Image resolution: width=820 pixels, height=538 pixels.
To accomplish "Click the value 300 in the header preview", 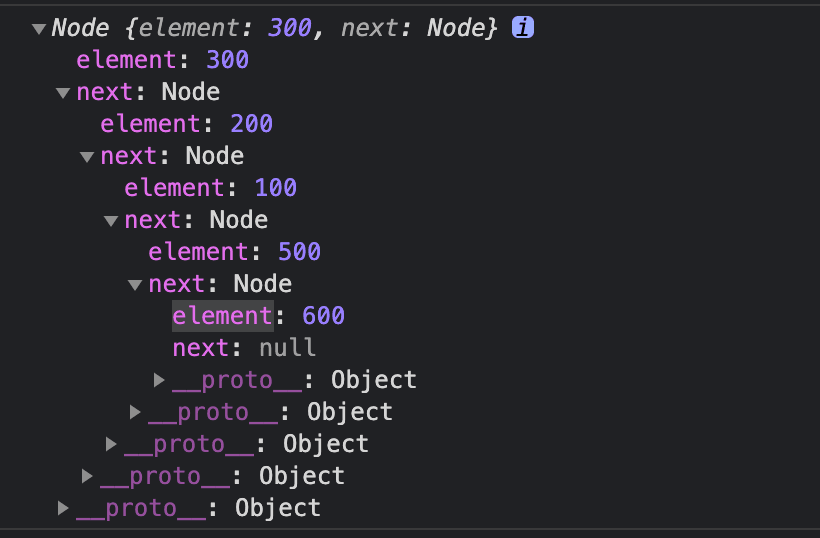I will click(290, 29).
